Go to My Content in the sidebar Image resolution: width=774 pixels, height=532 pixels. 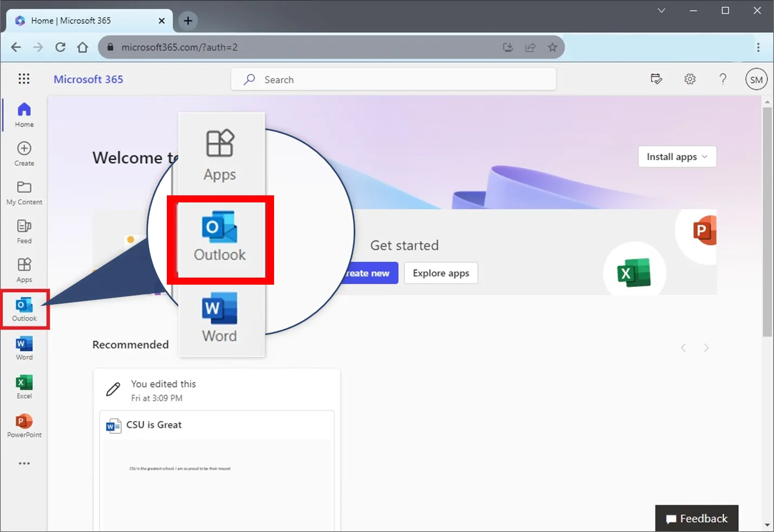(24, 192)
